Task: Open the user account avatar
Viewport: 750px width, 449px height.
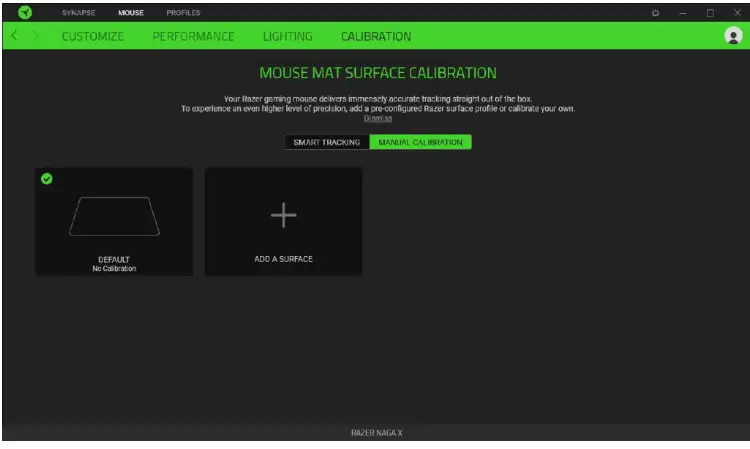Action: [733, 36]
